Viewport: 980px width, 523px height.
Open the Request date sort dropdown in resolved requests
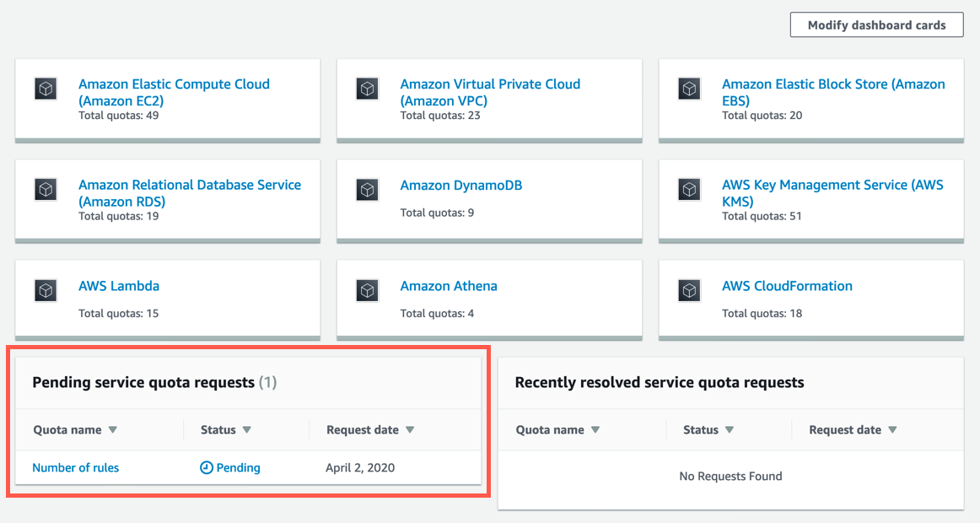click(893, 429)
